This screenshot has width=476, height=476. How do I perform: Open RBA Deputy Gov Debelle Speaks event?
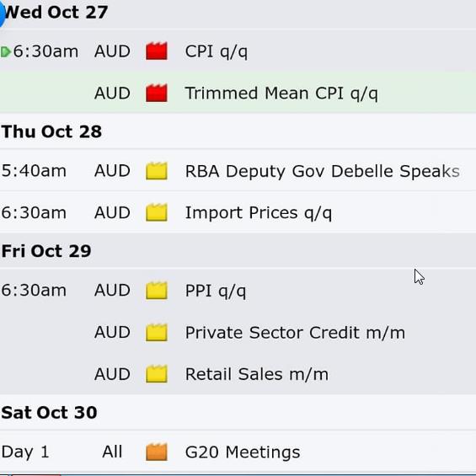tap(323, 171)
